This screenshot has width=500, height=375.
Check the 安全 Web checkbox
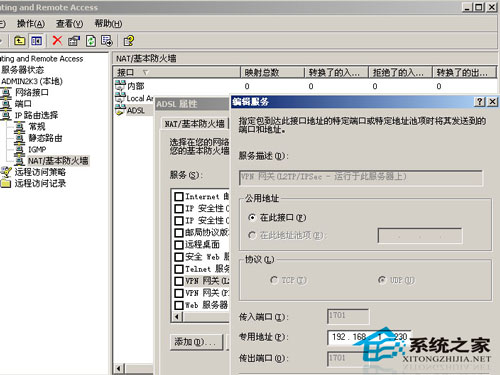point(179,257)
